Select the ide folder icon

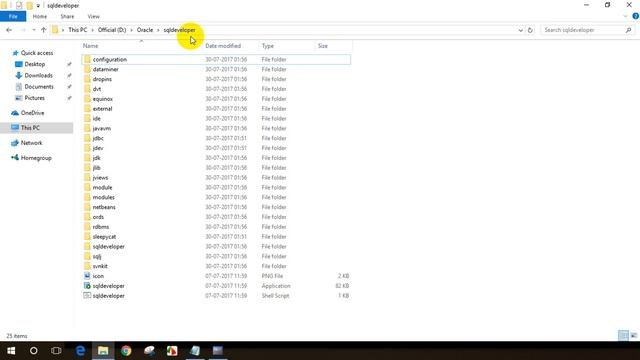[x=87, y=118]
